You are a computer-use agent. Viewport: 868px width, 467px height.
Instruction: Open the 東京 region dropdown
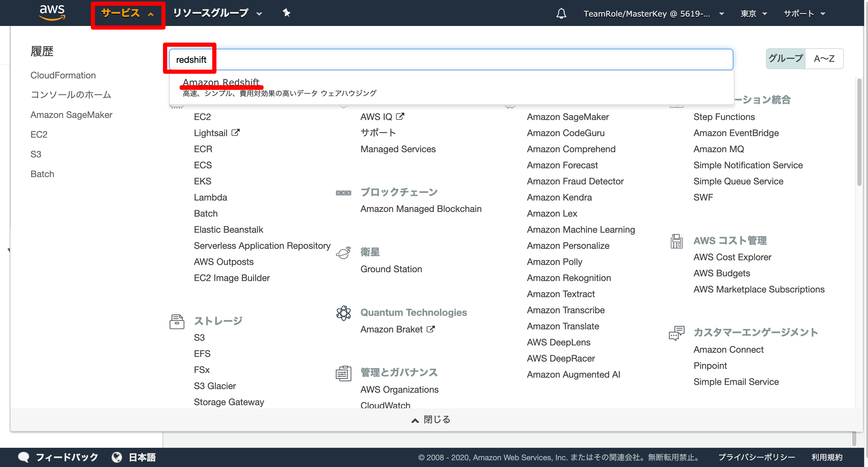(x=754, y=14)
